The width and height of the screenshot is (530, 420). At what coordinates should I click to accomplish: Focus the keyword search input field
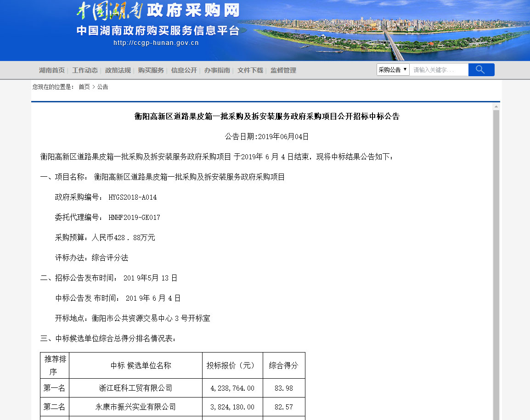[x=439, y=70]
